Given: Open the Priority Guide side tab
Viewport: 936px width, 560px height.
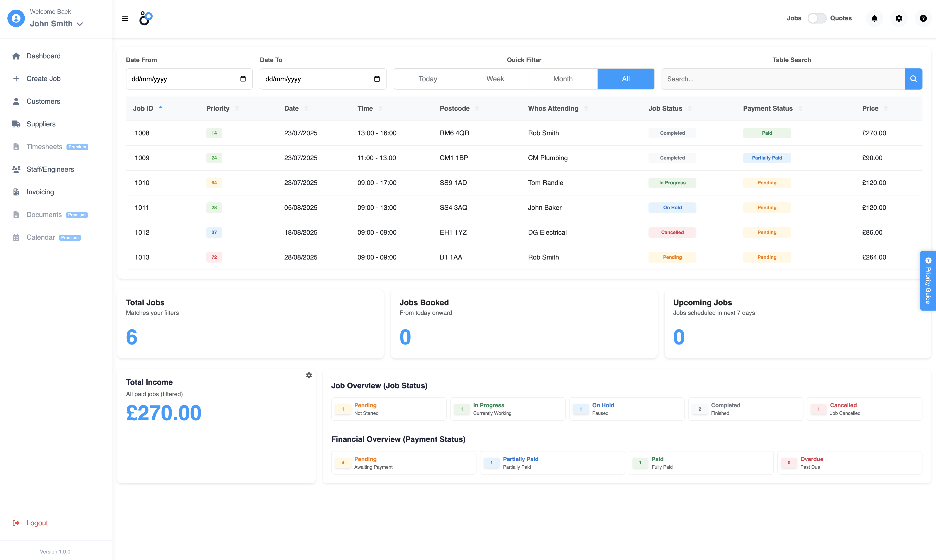Looking at the screenshot, I should (x=928, y=281).
